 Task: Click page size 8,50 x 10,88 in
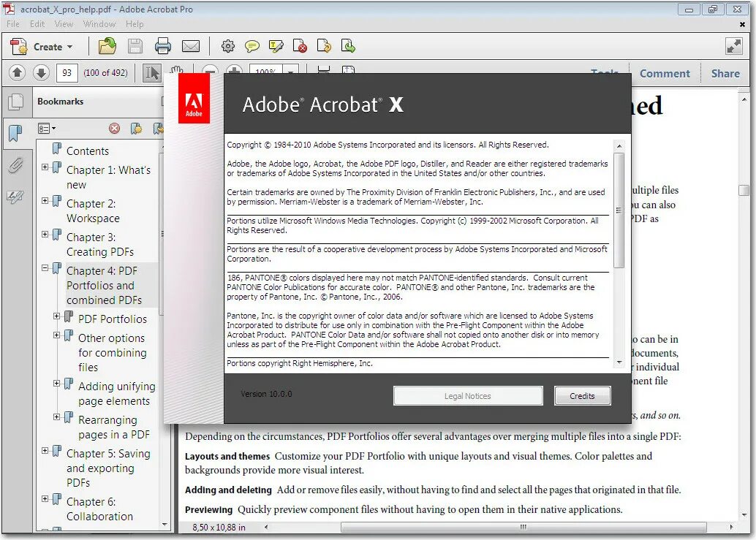[219, 528]
